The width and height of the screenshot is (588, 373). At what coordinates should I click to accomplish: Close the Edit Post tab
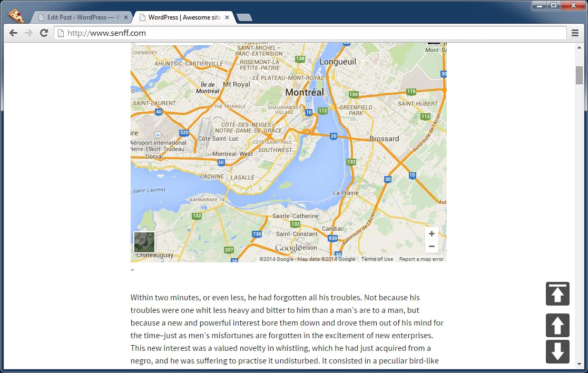(126, 17)
